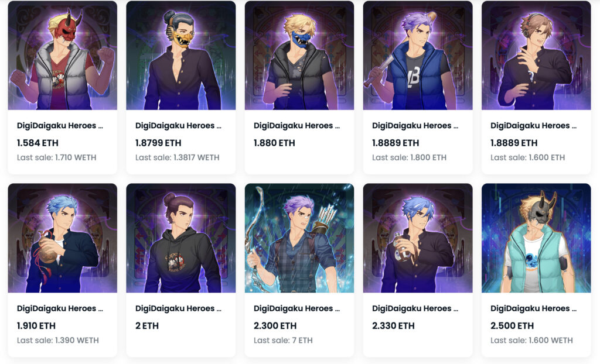Select the teal vest horned mask hero
Image resolution: width=600 pixels, height=364 pixels.
(x=536, y=238)
